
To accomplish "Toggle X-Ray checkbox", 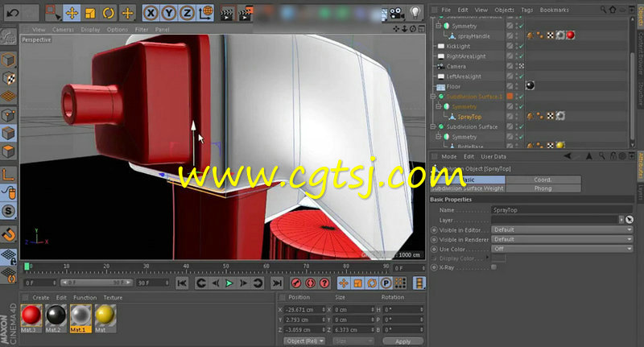I will [x=494, y=267].
